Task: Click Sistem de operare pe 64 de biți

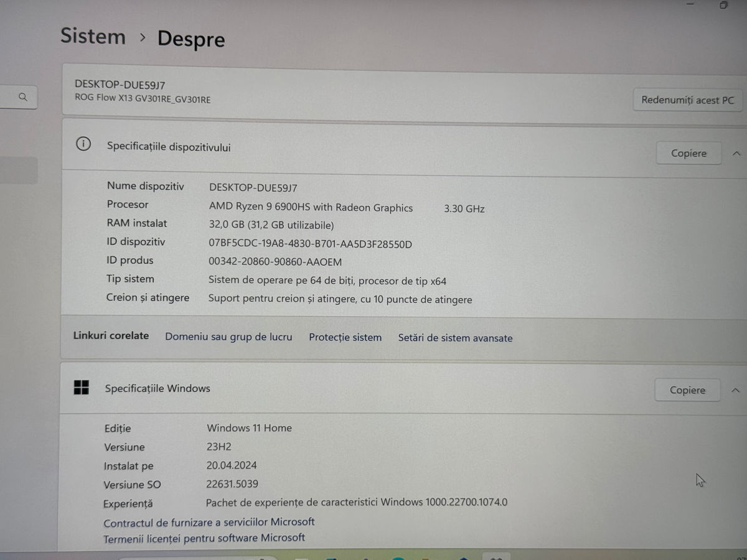Action: coord(327,281)
